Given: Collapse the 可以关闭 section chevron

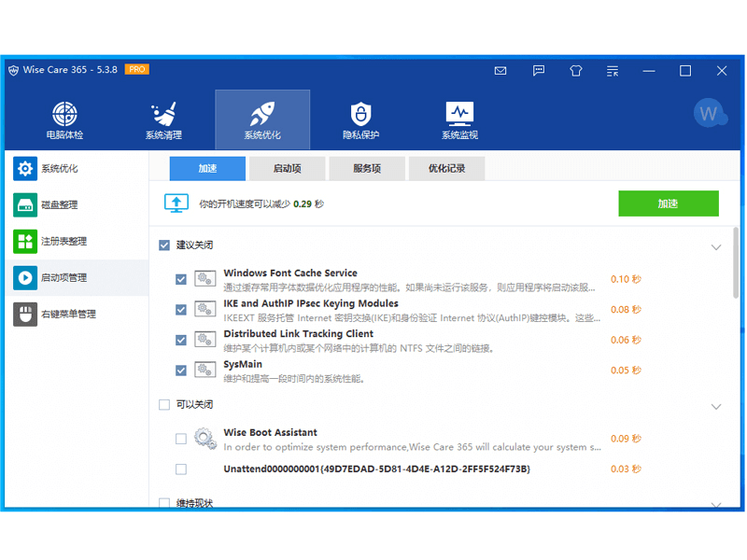Looking at the screenshot, I should pyautogui.click(x=716, y=407).
